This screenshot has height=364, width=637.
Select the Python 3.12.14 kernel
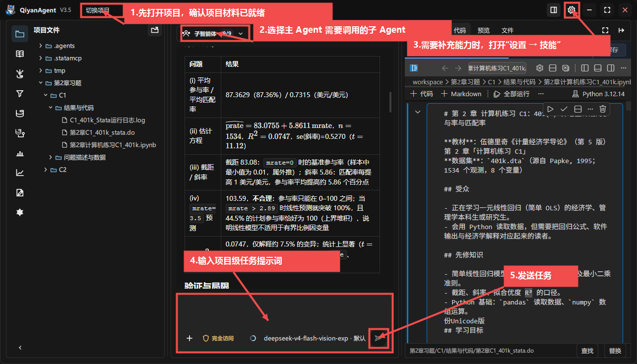598,94
